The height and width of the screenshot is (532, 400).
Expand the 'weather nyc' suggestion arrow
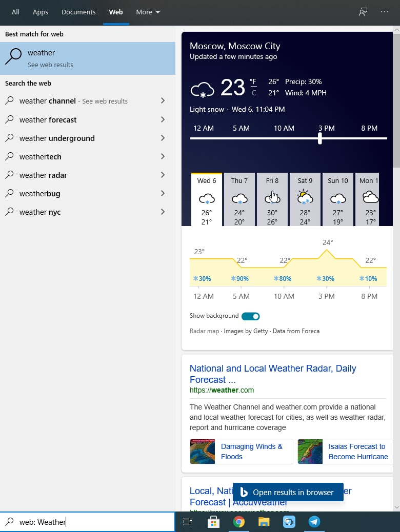[x=163, y=212]
